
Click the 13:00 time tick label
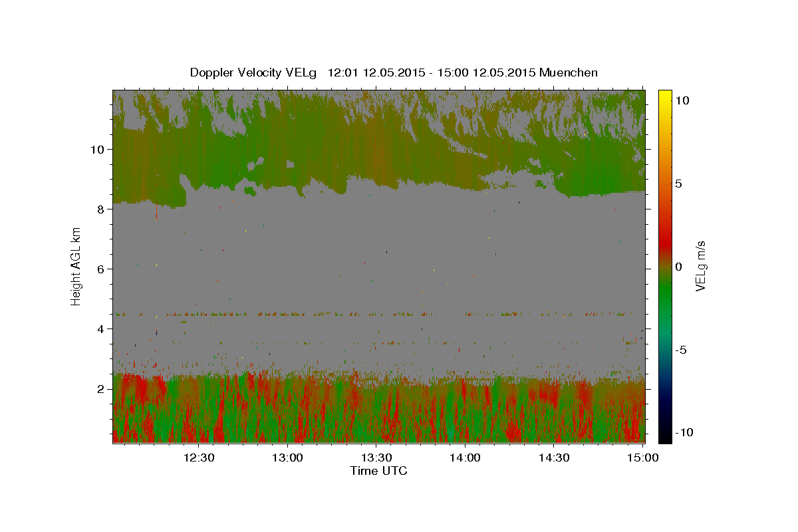tap(288, 458)
